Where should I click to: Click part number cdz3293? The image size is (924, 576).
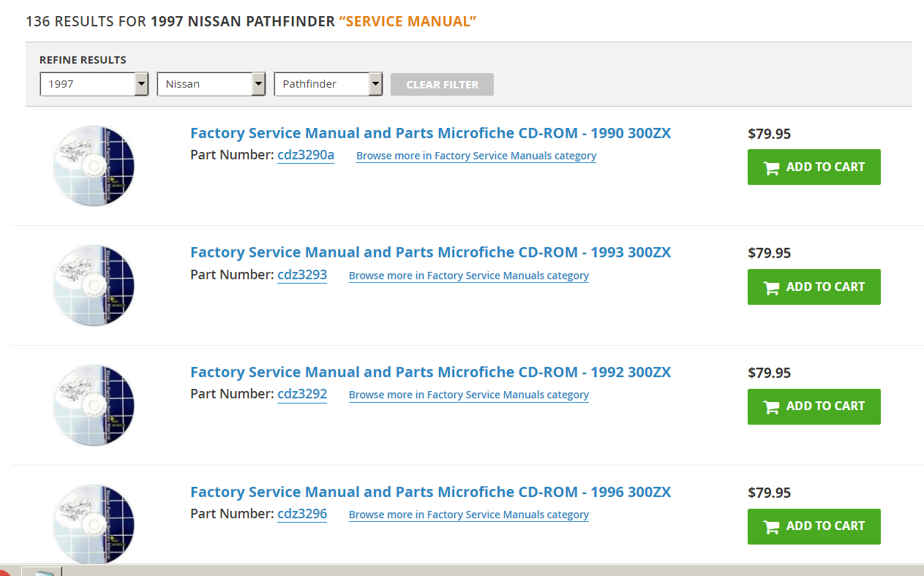pyautogui.click(x=302, y=275)
